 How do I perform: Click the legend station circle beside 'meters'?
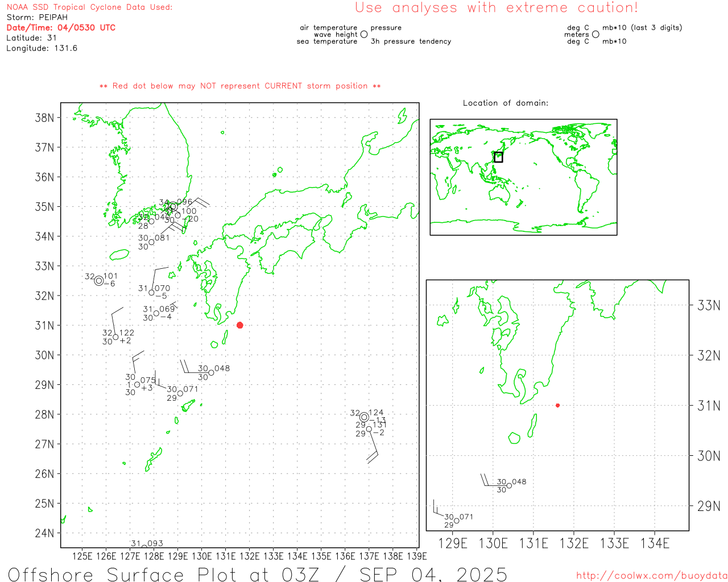[x=595, y=34]
